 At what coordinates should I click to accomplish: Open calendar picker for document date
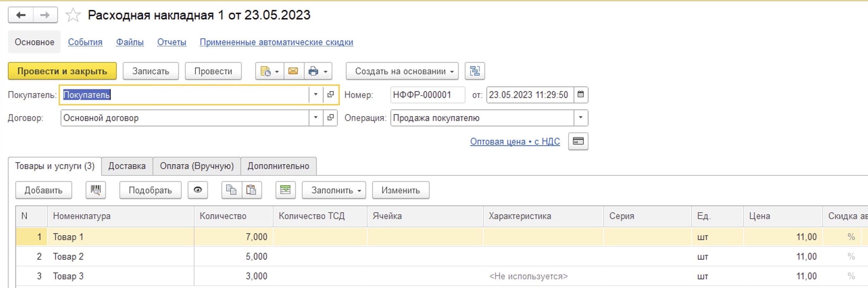[581, 95]
